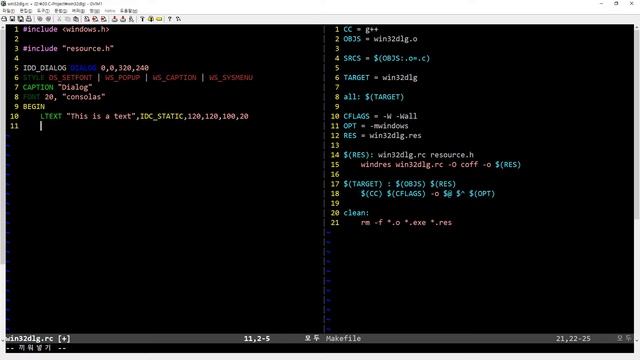The image size is (640, 360).
Task: Click the OPT = -mwindows line
Action: tap(376, 126)
